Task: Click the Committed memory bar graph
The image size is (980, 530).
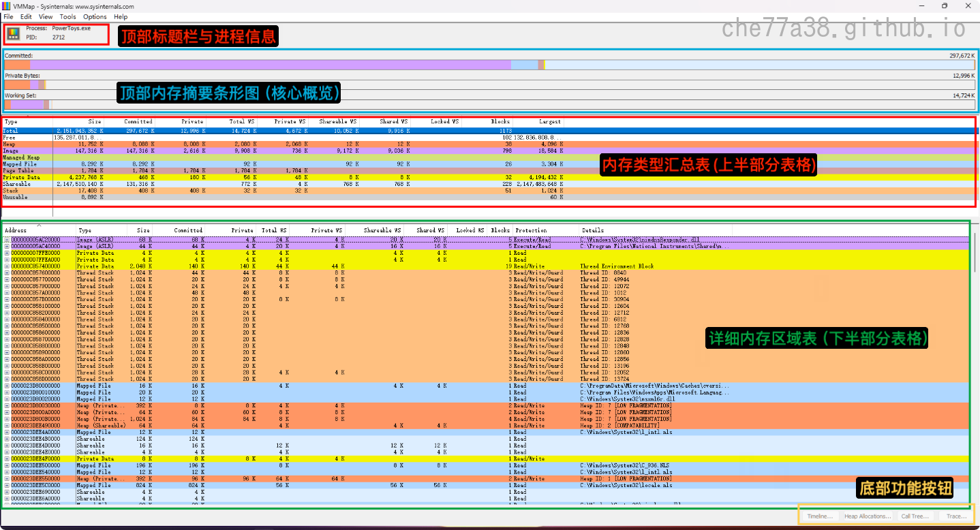Action: [x=489, y=64]
